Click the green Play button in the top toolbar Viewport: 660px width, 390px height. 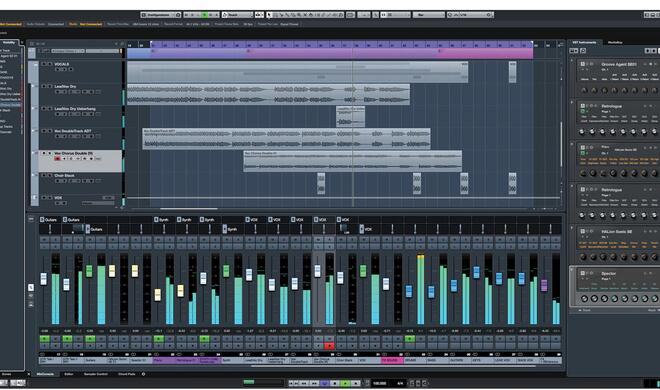click(205, 15)
